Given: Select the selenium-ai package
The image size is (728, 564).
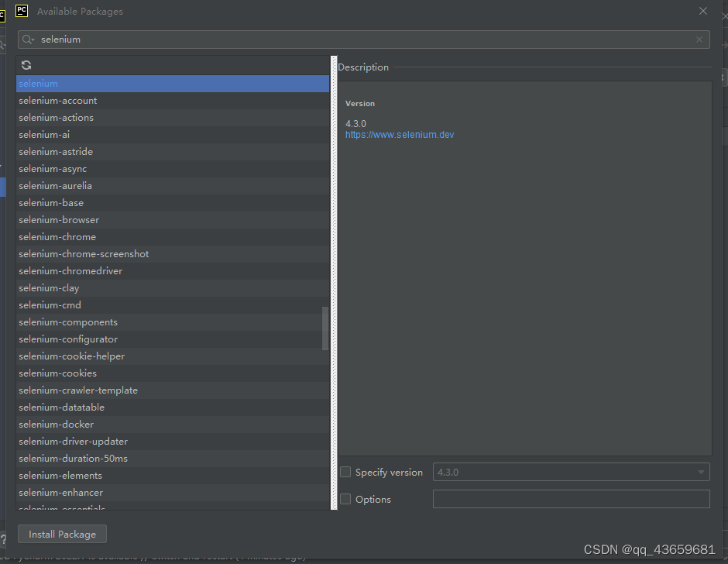Looking at the screenshot, I should coord(173,135).
